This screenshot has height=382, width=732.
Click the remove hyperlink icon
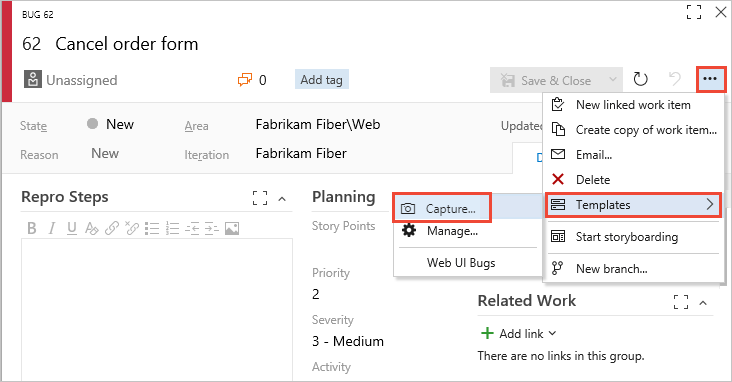pyautogui.click(x=132, y=228)
